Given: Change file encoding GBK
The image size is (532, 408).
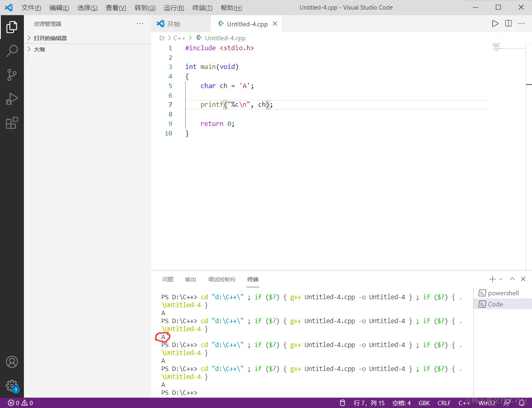Looking at the screenshot, I should (x=424, y=403).
